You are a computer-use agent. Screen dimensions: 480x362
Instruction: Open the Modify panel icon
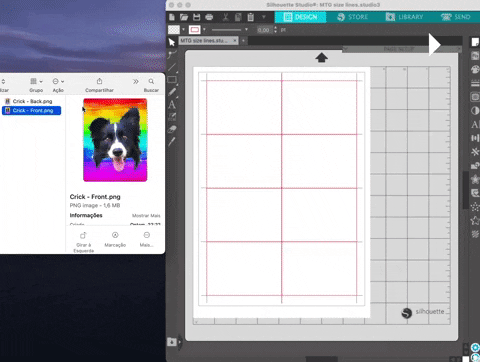coord(475,166)
